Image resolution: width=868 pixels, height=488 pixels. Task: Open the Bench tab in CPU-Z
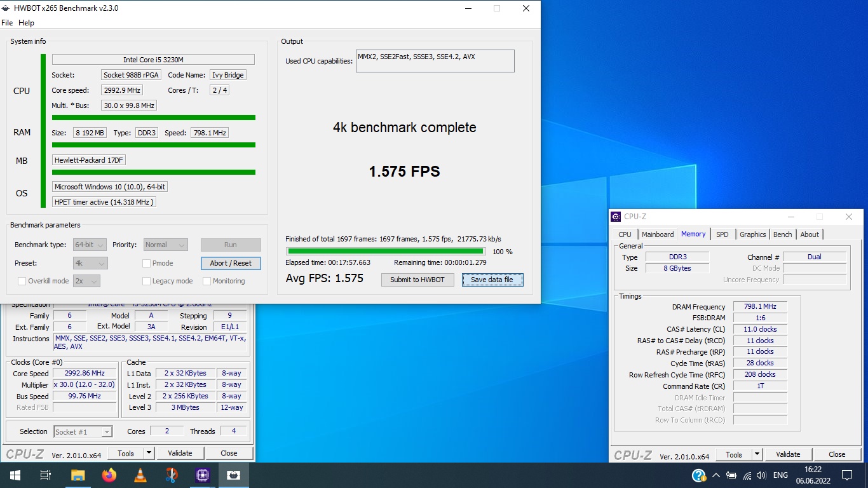pyautogui.click(x=783, y=234)
